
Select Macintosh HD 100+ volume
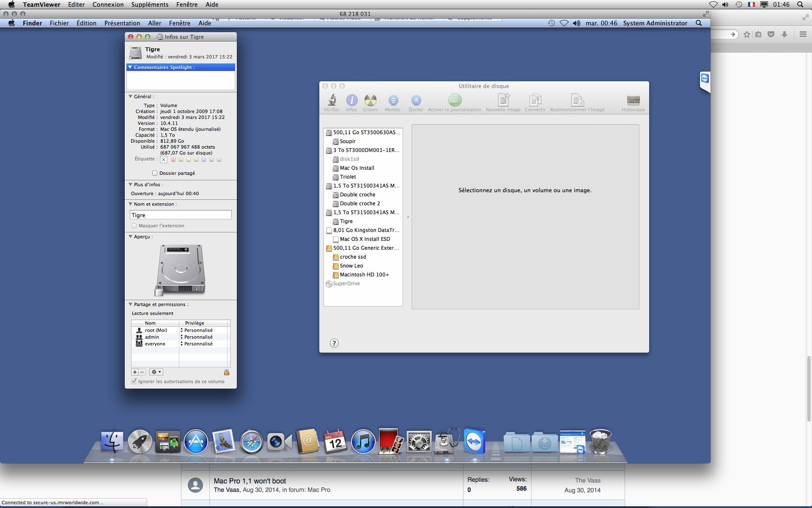coord(363,275)
